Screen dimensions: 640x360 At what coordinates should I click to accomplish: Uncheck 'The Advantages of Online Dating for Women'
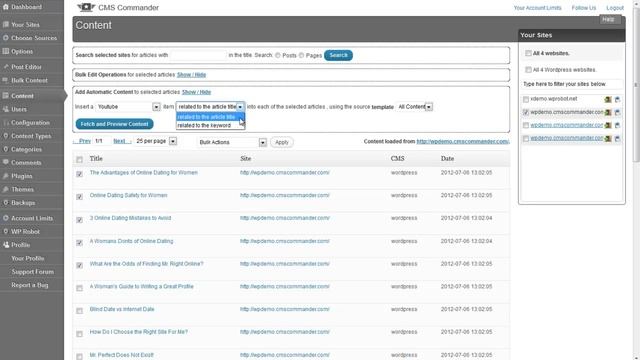coord(80,174)
